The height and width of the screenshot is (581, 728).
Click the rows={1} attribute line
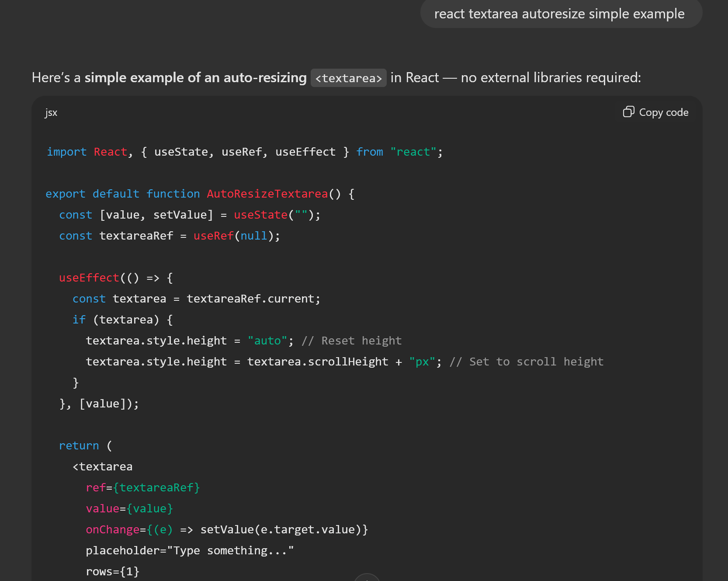pyautogui.click(x=112, y=571)
